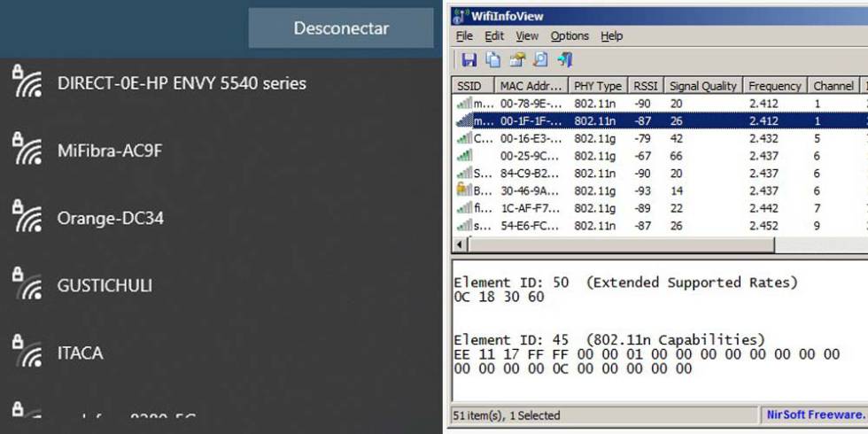Click the Frequency value 2.452
Screen dimensions: 868x434
point(763,225)
